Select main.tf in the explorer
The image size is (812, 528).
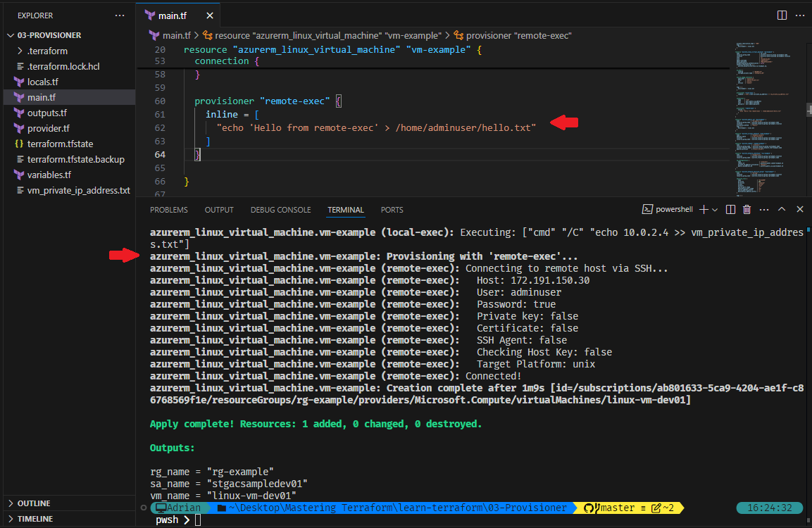(x=70, y=97)
